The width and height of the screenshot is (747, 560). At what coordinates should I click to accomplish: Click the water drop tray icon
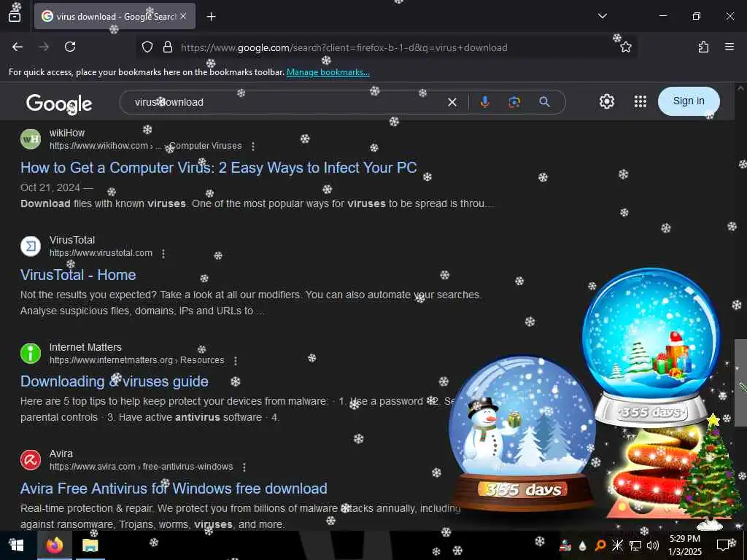point(582,545)
